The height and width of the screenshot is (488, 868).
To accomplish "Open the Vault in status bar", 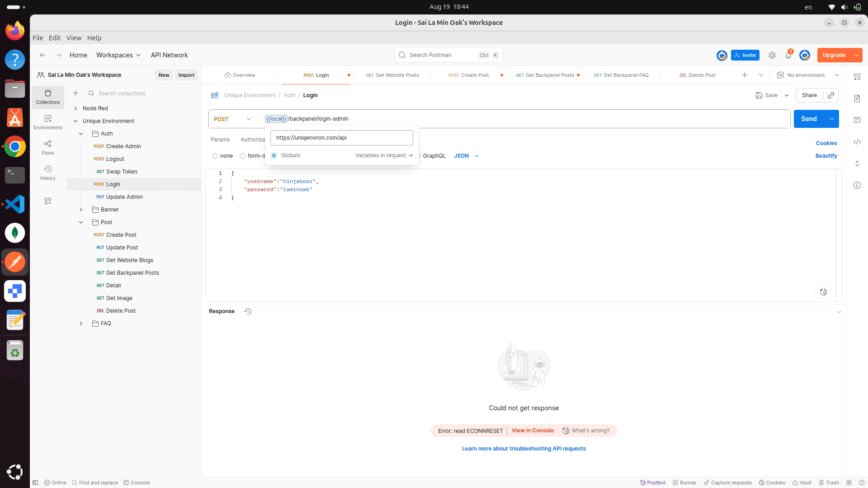I will click(x=802, y=483).
